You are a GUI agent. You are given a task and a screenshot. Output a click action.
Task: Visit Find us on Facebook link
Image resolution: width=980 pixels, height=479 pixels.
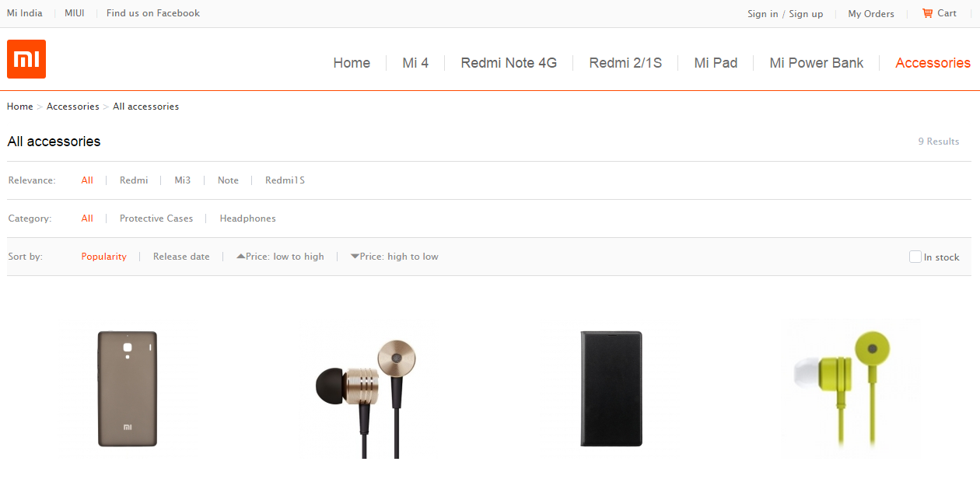pyautogui.click(x=153, y=13)
